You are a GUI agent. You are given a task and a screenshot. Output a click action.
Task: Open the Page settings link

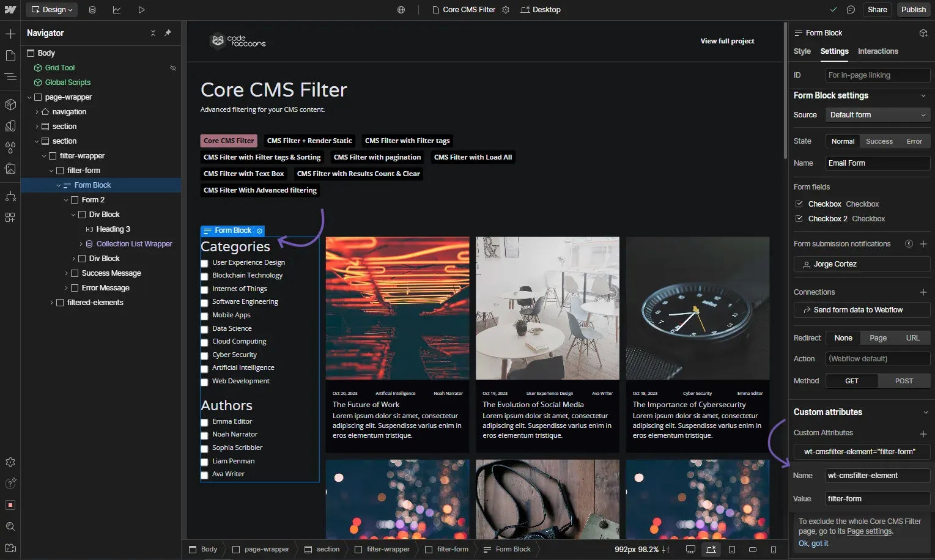tap(870, 531)
